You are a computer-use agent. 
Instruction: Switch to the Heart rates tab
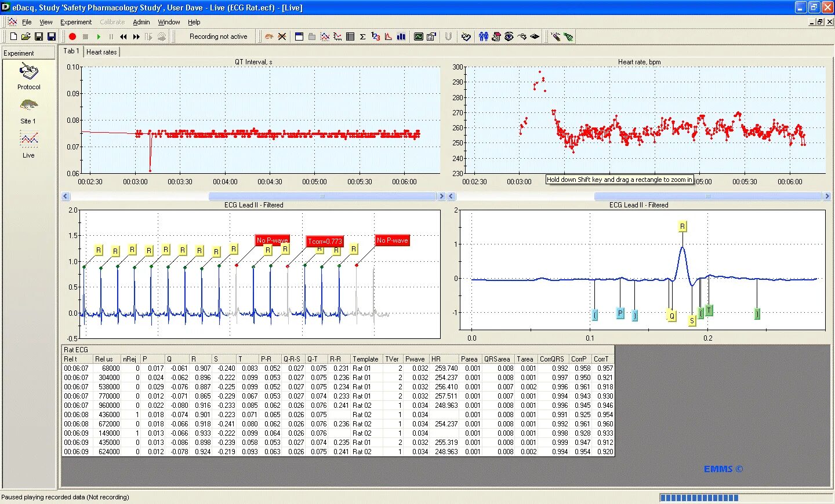coord(101,52)
